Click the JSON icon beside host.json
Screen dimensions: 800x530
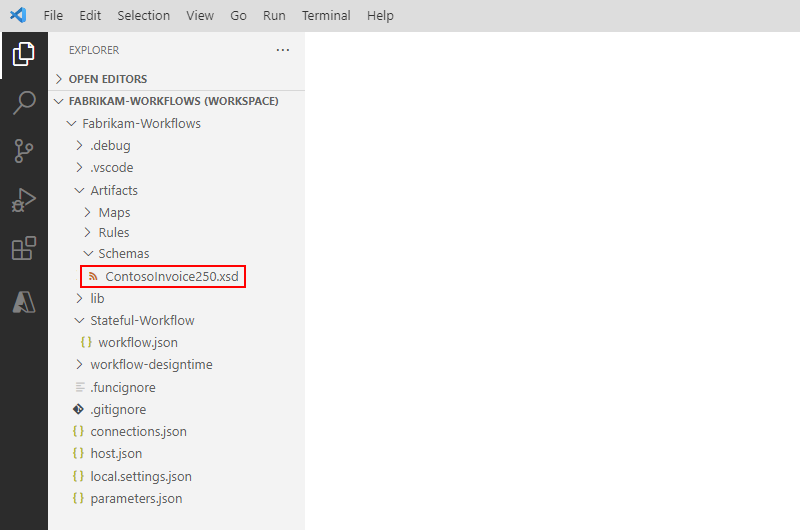click(x=78, y=453)
